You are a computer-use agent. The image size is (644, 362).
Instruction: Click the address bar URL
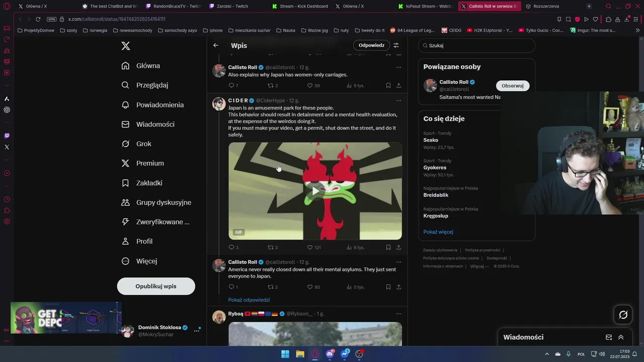pyautogui.click(x=117, y=19)
